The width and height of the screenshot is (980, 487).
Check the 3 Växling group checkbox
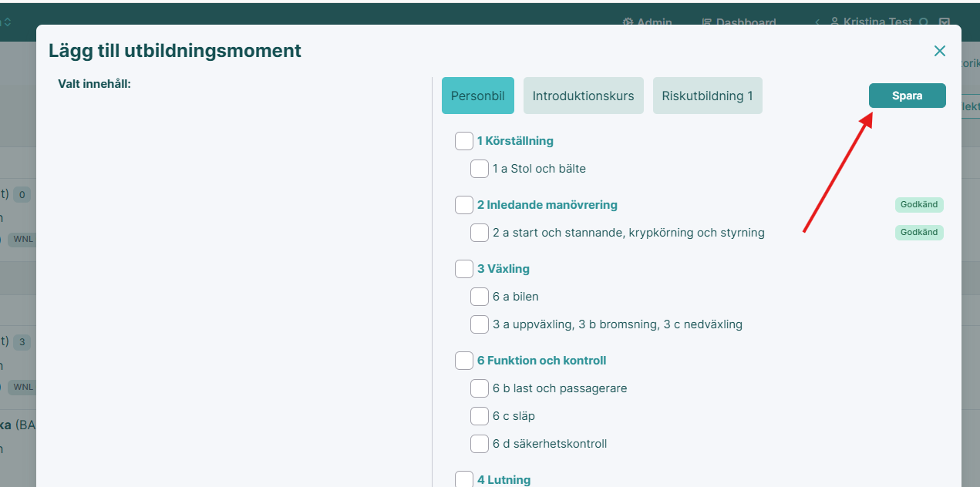tap(463, 269)
